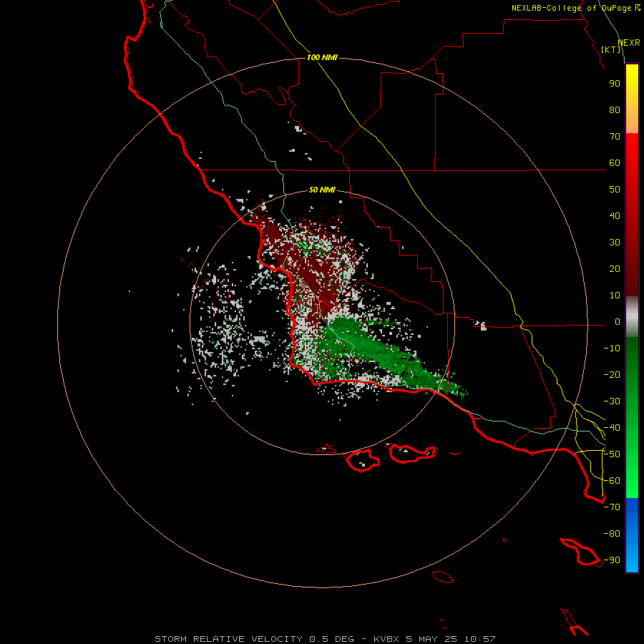Screen dimensions: 644x644
Task: Select the 10 value on velocity scale
Action: tap(615, 296)
